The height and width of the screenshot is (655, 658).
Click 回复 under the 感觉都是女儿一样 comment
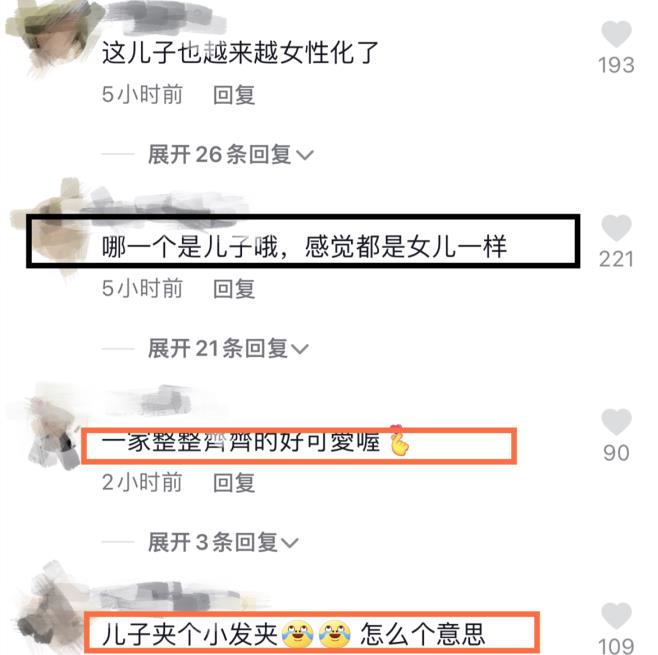[234, 289]
